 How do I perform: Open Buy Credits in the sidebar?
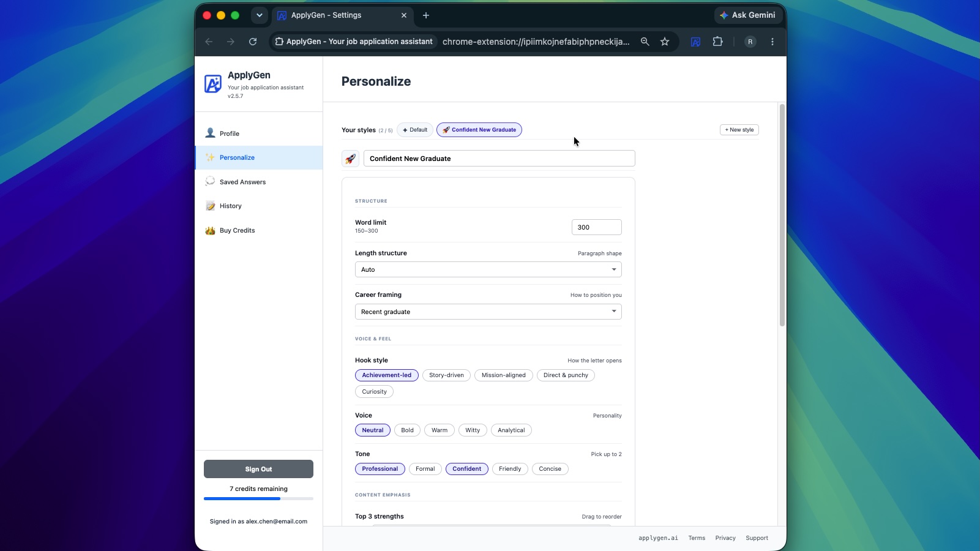pyautogui.click(x=259, y=230)
